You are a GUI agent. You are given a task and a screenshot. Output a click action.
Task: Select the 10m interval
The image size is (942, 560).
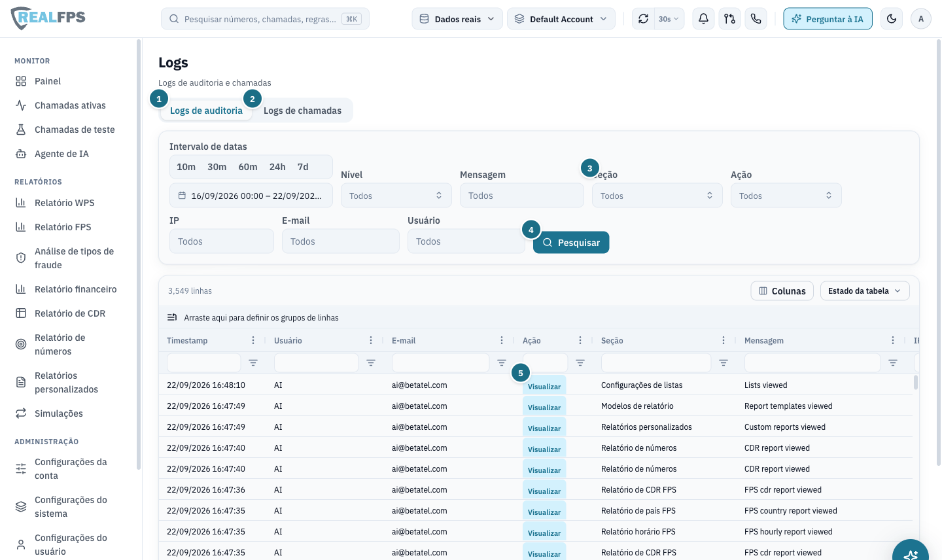pyautogui.click(x=186, y=167)
